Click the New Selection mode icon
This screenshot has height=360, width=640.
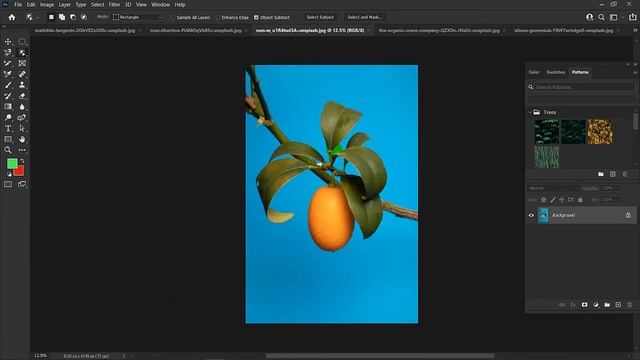[51, 17]
